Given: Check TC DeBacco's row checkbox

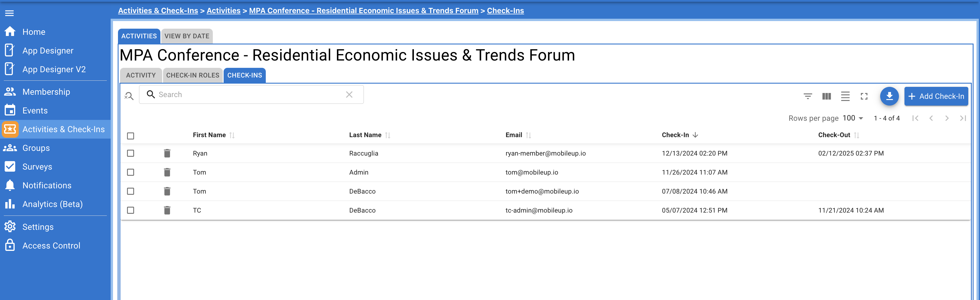Looking at the screenshot, I should tap(131, 210).
